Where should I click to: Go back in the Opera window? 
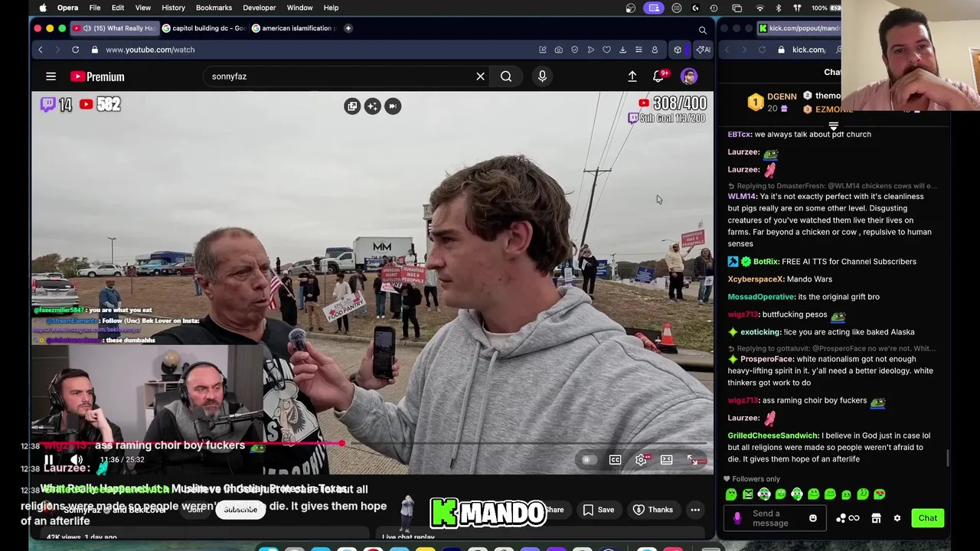(x=41, y=50)
